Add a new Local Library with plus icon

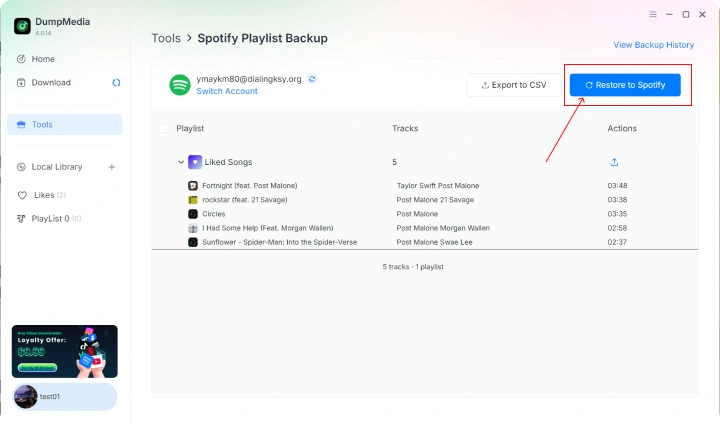point(112,167)
